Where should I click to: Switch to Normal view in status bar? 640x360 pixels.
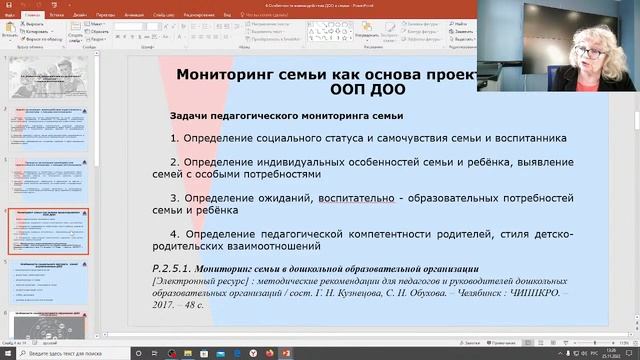click(528, 343)
